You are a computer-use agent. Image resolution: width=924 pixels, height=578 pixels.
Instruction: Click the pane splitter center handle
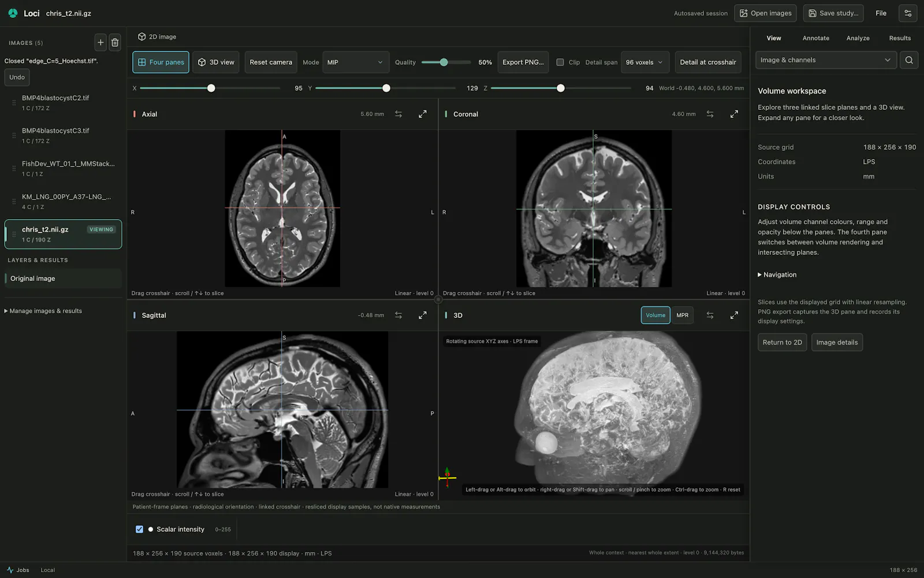coord(438,299)
